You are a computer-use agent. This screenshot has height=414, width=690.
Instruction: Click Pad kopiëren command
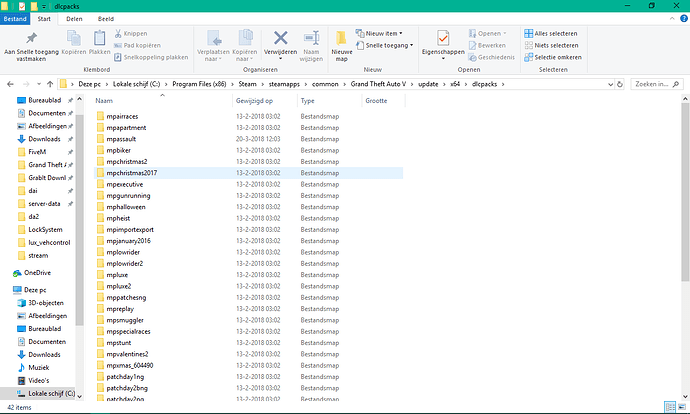tap(137, 45)
